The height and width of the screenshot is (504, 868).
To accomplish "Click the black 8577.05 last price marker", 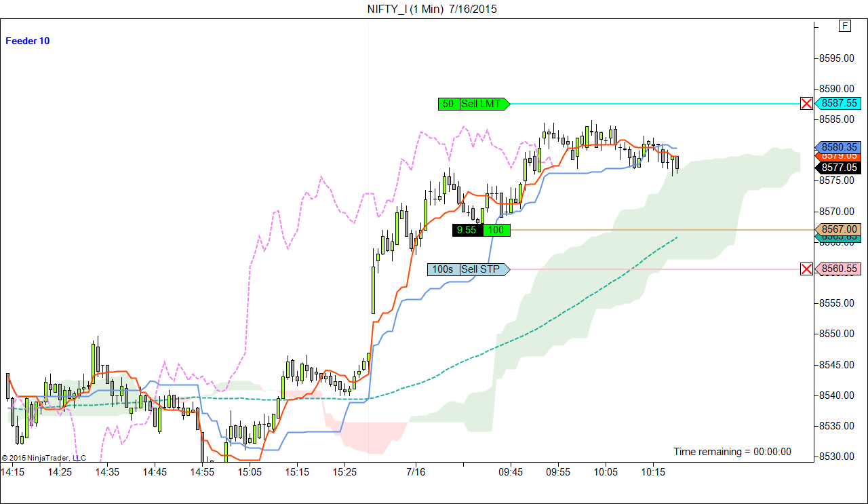I will (837, 168).
